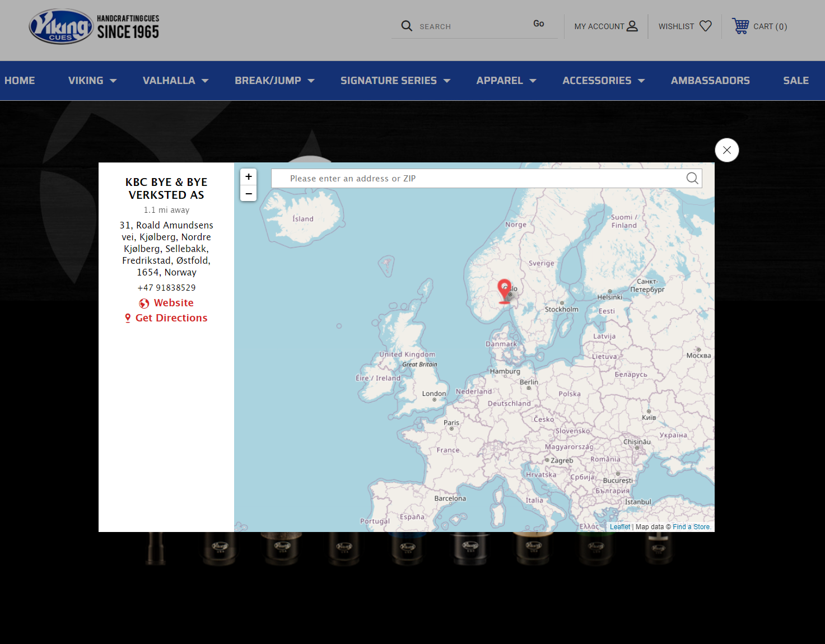Click the My Account link text
This screenshot has height=644, width=825.
point(599,26)
